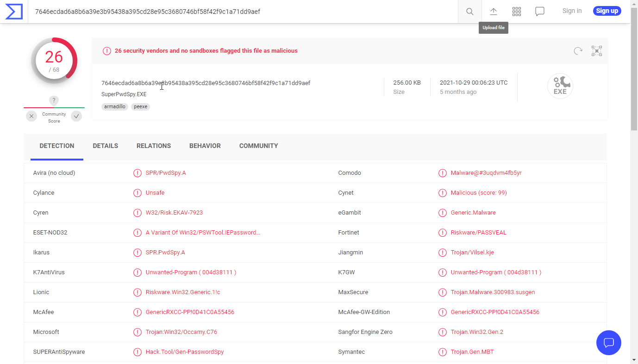Vote positive with community checkmark icon

pyautogui.click(x=76, y=116)
